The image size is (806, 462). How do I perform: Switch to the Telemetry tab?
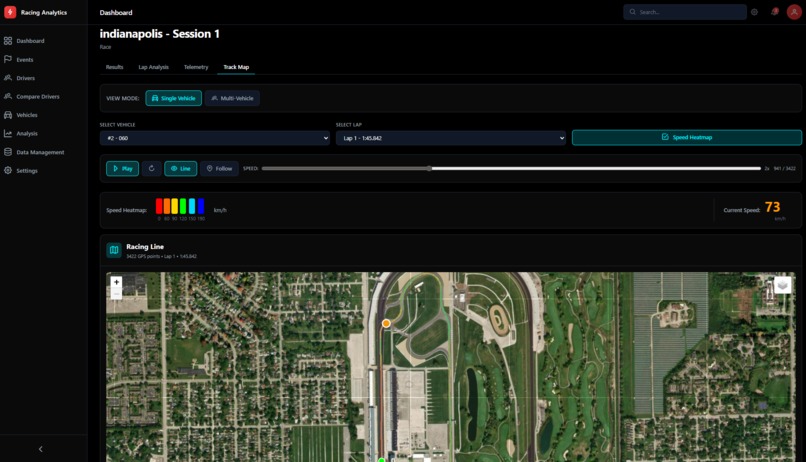pos(196,67)
